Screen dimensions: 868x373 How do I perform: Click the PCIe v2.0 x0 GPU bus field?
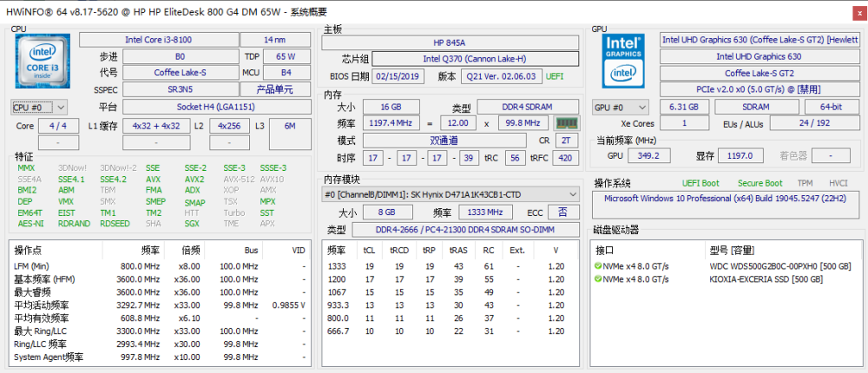(x=759, y=89)
